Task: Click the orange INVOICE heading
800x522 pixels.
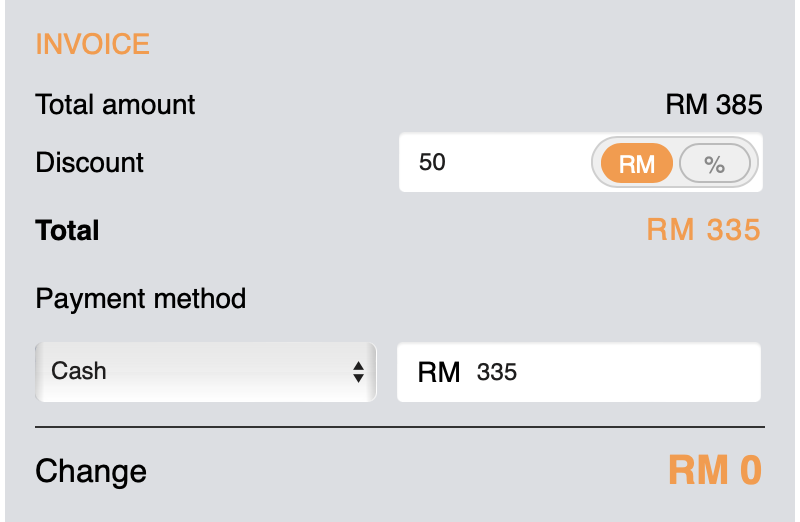Action: (92, 44)
